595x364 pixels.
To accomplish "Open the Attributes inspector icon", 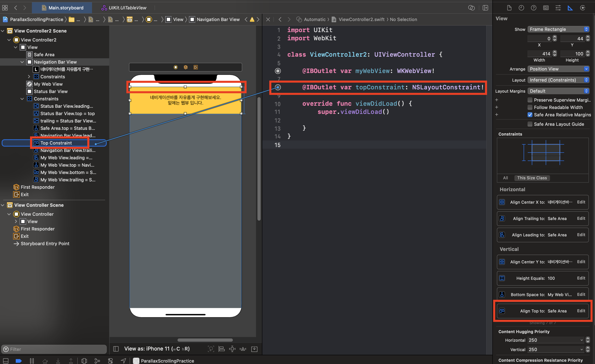I will (558, 8).
